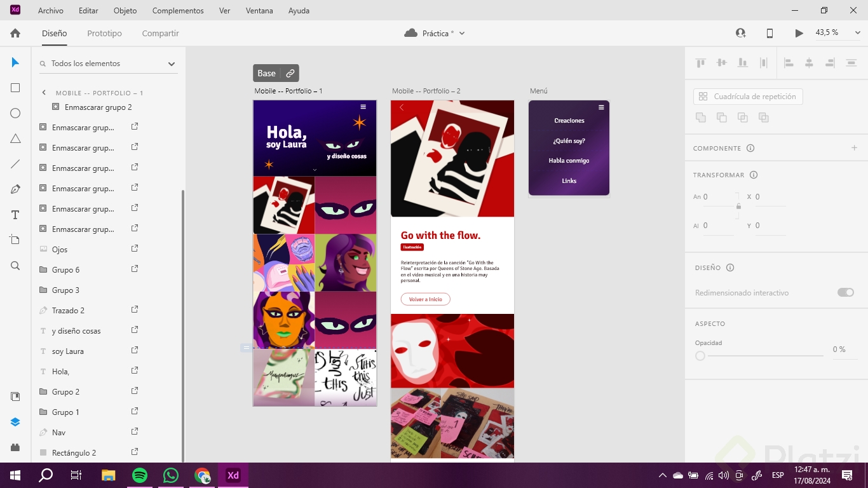Align selection to horizontal center
The height and width of the screenshot is (488, 868).
[x=809, y=63]
